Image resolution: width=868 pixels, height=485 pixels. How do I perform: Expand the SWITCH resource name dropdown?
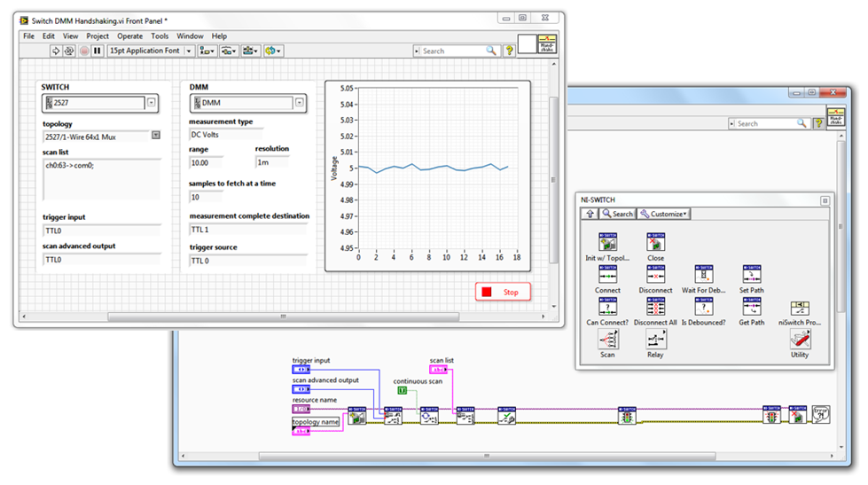pyautogui.click(x=151, y=103)
